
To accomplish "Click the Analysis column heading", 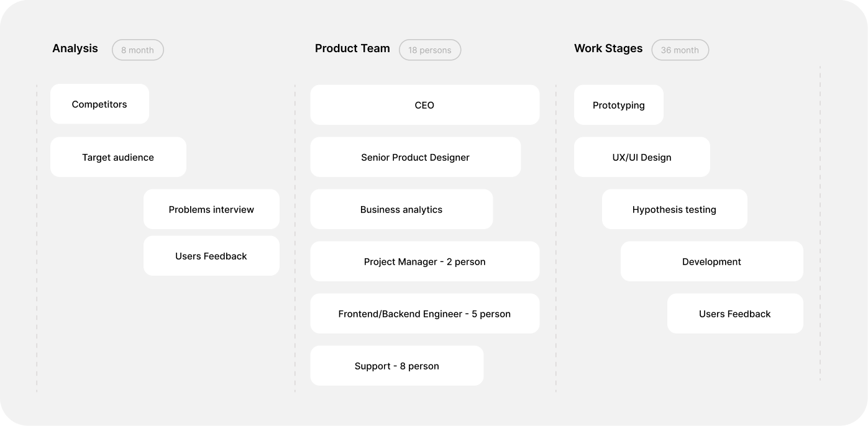I will coord(75,48).
